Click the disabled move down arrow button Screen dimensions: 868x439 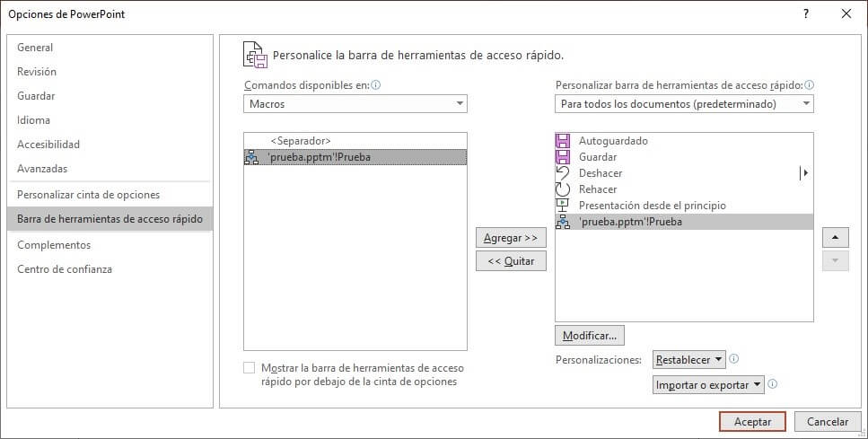click(x=836, y=260)
